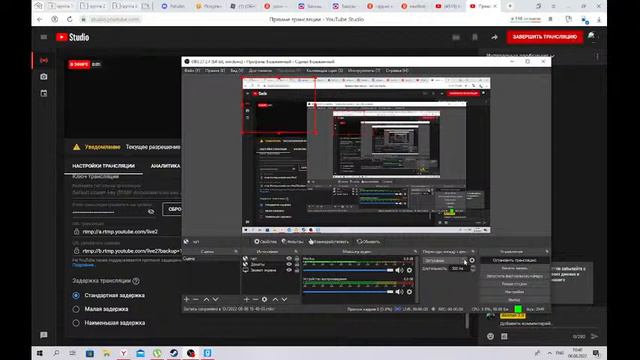Toggle lock of the Захват экрана source
The width and height of the screenshot is (640, 360).
tap(297, 270)
